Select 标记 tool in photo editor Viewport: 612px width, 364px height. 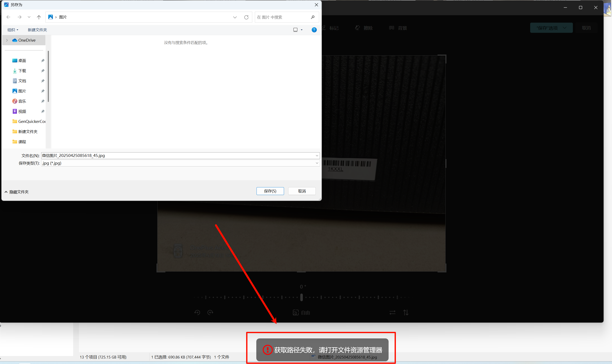pyautogui.click(x=330, y=28)
